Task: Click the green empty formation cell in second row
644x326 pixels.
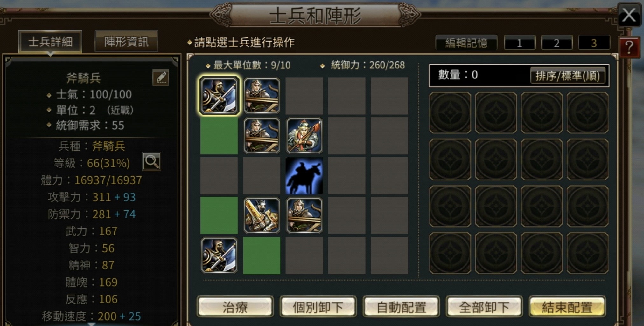Action: click(x=219, y=136)
